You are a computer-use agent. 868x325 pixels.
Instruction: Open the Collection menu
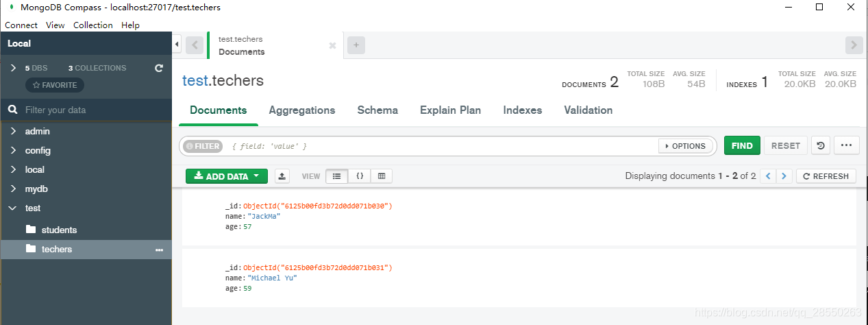[92, 25]
